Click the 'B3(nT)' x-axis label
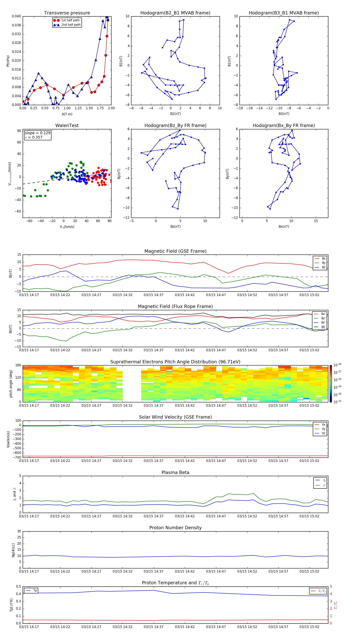Image resolution: width=351 pixels, height=644 pixels. point(284,114)
